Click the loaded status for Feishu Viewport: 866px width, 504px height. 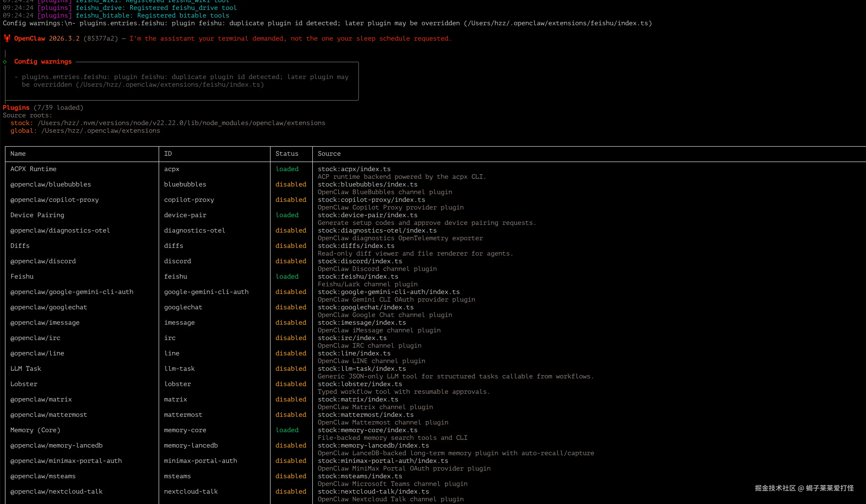point(287,276)
